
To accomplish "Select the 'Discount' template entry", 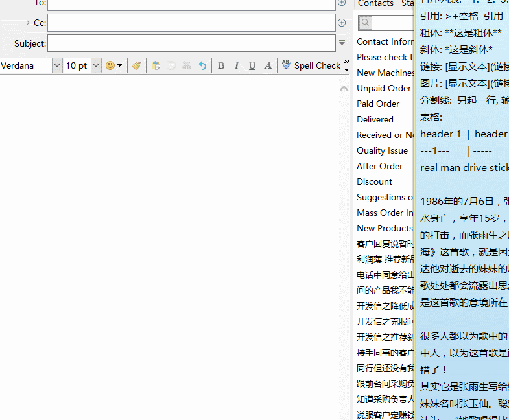I will [374, 182].
